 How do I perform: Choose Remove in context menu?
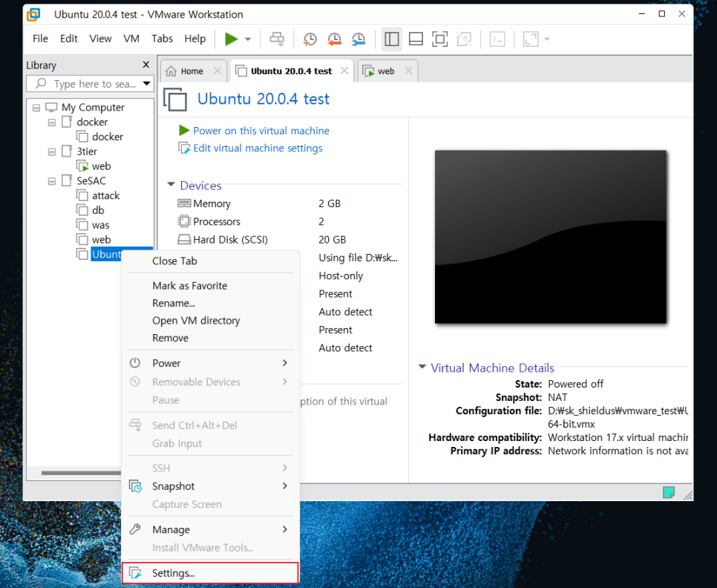[210, 338]
